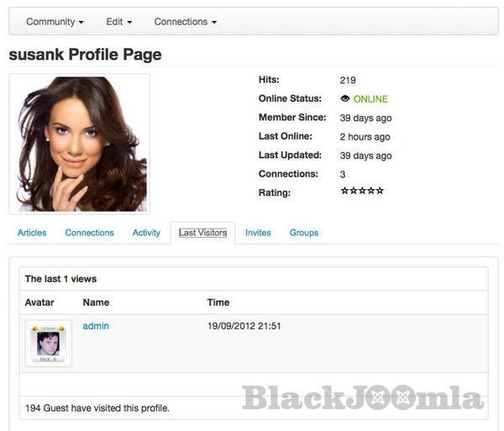This screenshot has width=504, height=431.
Task: Open the Activity tab
Action: point(146,233)
